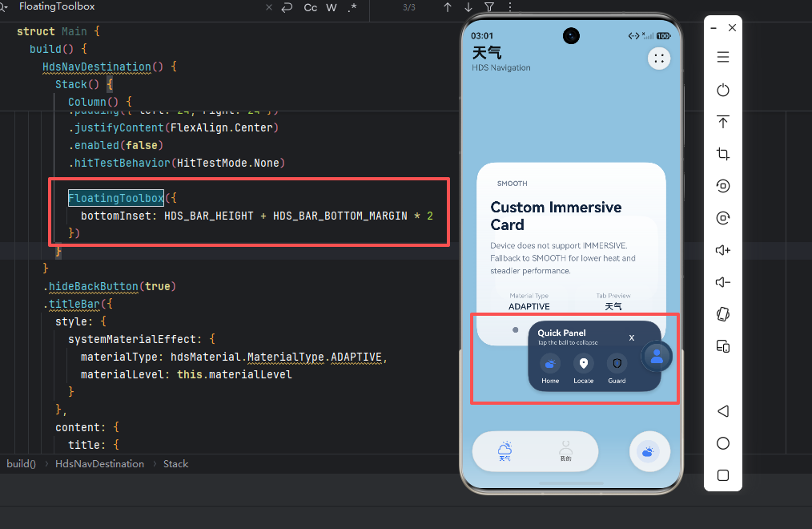
Task: Click Stack breadcrumb
Action: click(175, 464)
